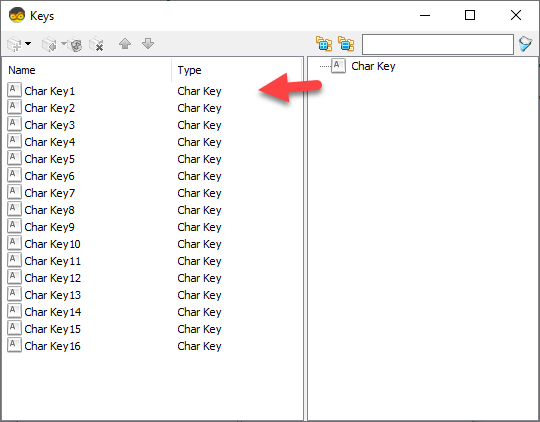Maximize the Keys window
Viewport: 540px width, 422px height.
(470, 15)
